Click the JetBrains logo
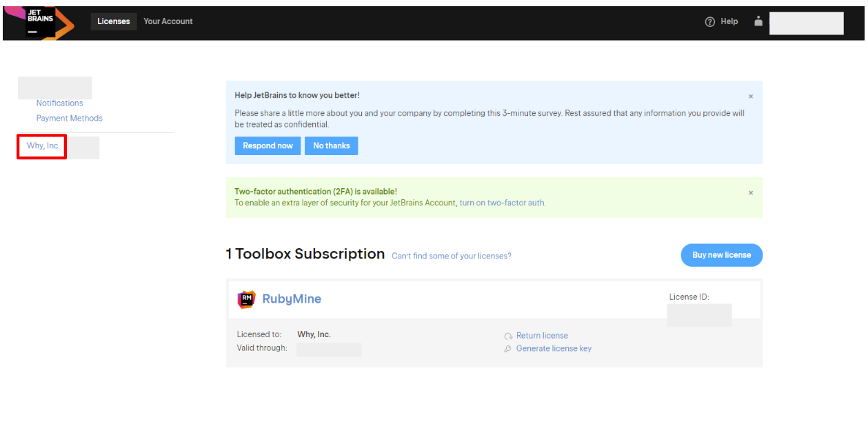The image size is (868, 444). [40, 22]
